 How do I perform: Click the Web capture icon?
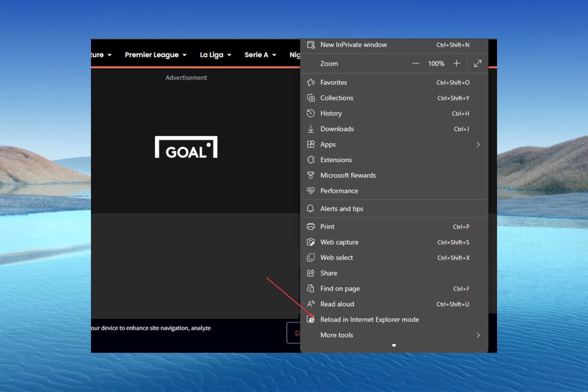311,242
